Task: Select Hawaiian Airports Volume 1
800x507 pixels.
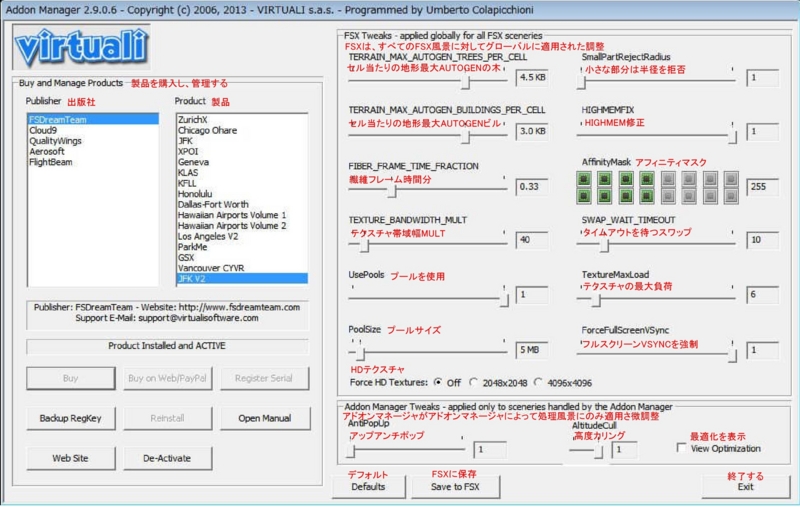Action: point(242,215)
